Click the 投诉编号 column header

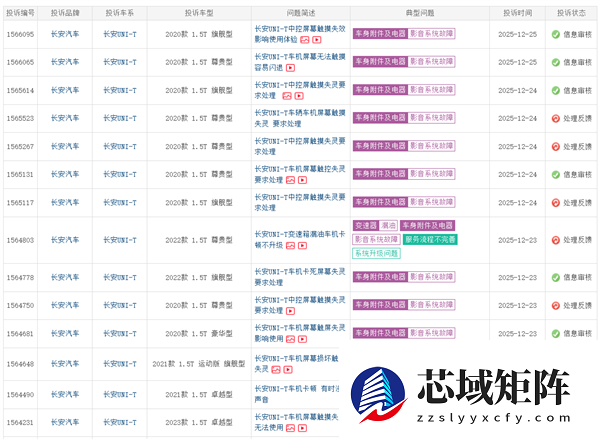21,13
